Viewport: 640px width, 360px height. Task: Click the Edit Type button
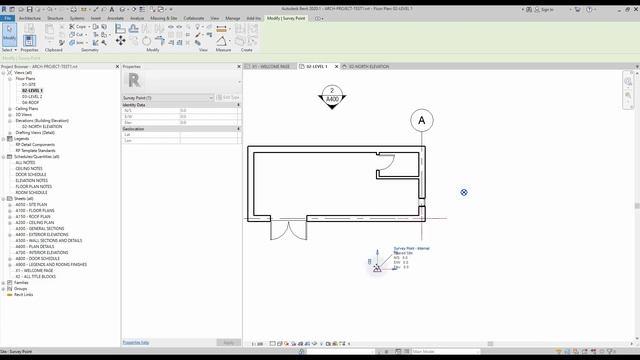228,98
